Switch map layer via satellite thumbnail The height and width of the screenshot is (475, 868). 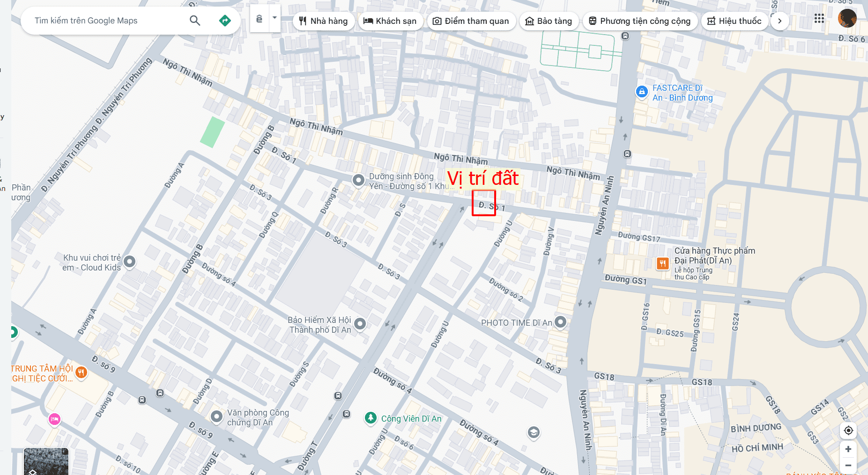46,462
